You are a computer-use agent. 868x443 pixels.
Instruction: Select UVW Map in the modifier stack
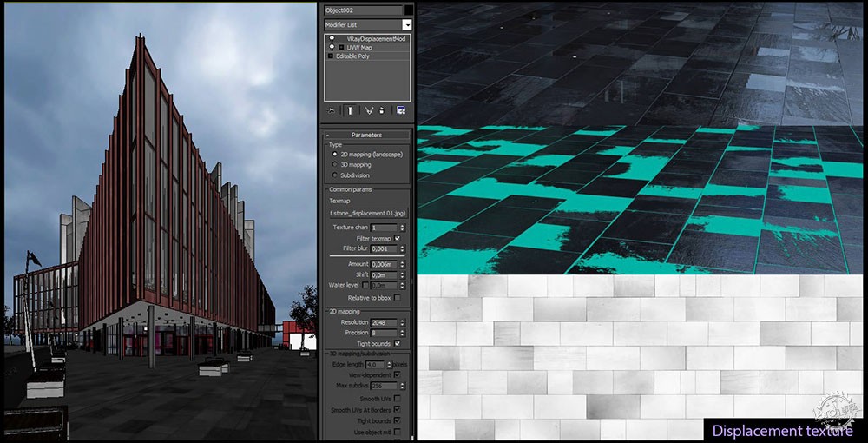(x=358, y=48)
